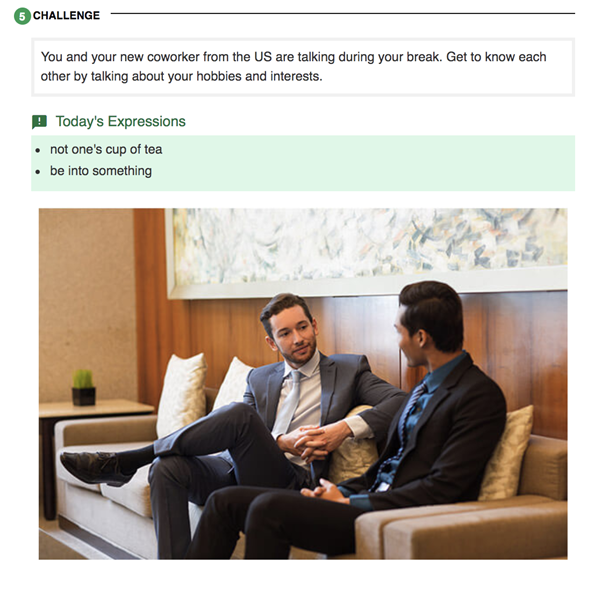Click the black shoe in the photo

tap(96, 467)
